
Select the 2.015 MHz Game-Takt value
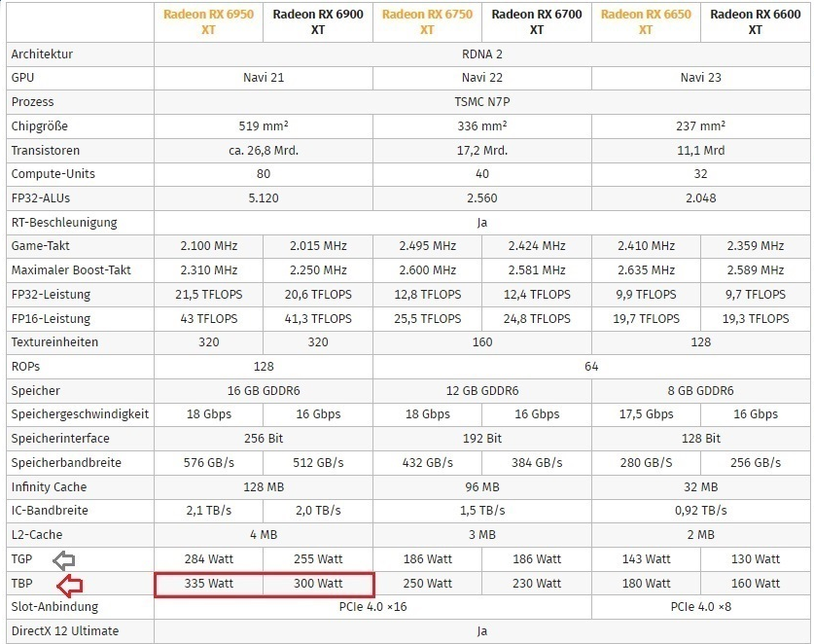[318, 246]
